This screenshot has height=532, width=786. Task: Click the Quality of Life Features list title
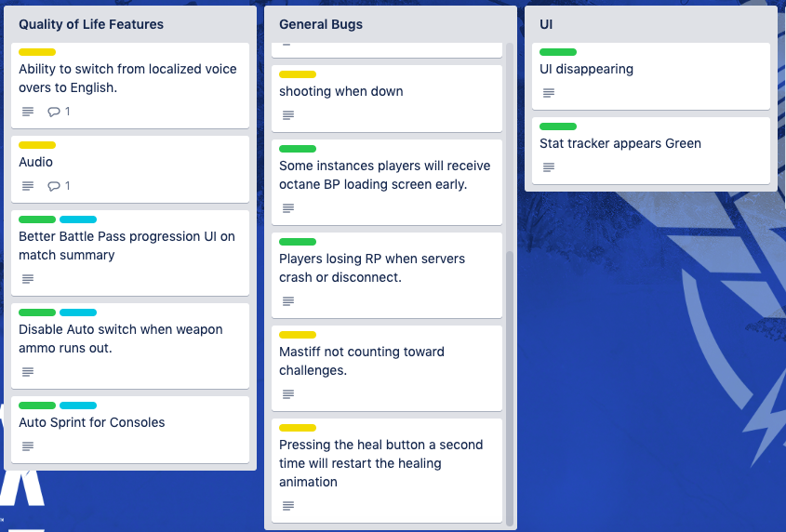click(91, 24)
